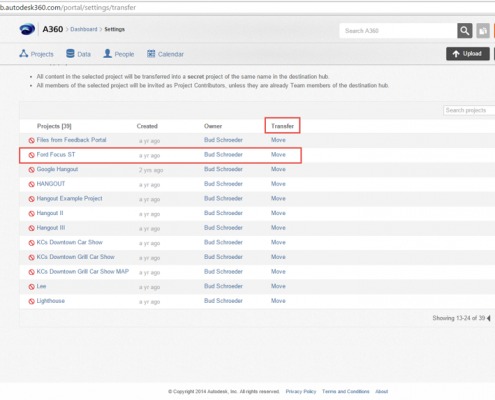Open Lighthouse project

pos(51,301)
